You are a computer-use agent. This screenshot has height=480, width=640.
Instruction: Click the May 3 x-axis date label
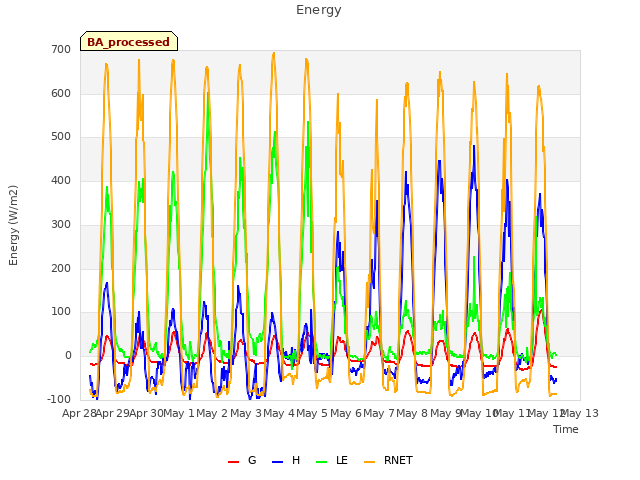pos(245,413)
